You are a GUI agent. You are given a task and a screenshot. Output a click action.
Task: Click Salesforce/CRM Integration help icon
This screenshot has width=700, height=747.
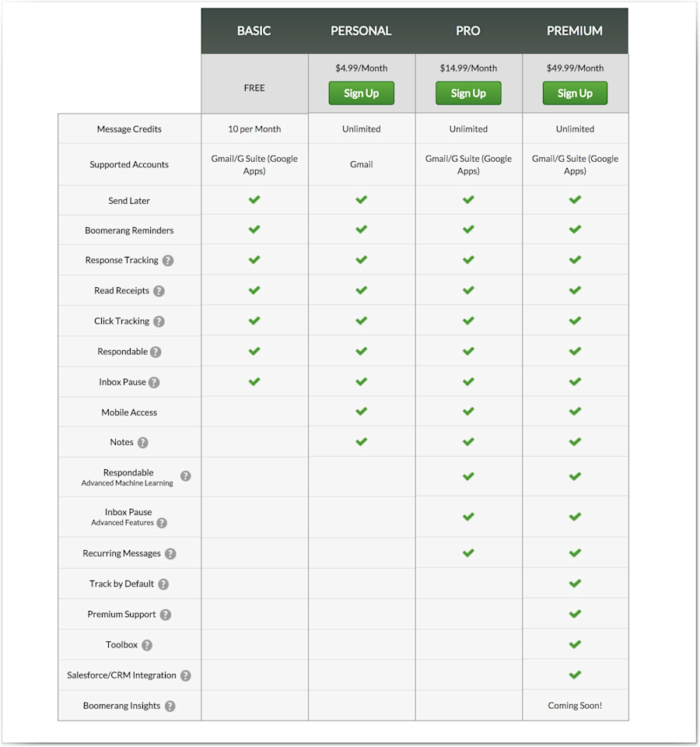(x=185, y=675)
